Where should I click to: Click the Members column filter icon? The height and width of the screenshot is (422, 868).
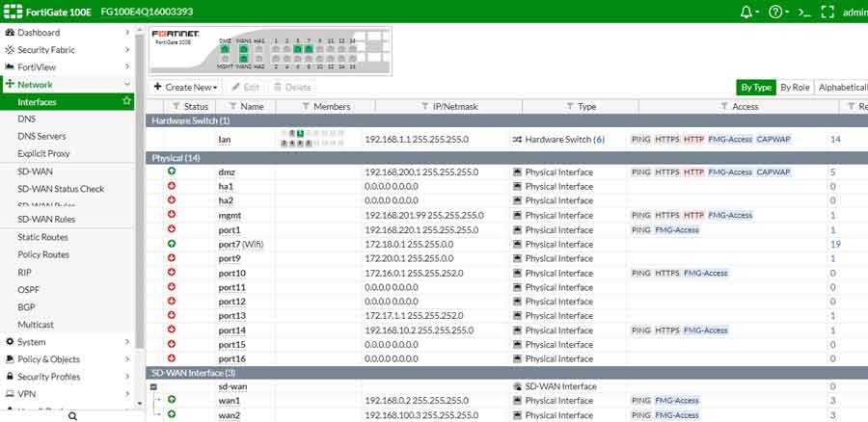pos(306,106)
